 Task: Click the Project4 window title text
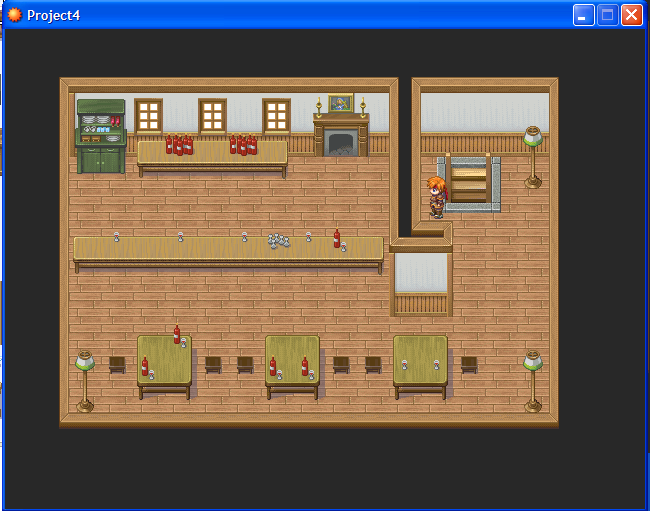[x=53, y=15]
